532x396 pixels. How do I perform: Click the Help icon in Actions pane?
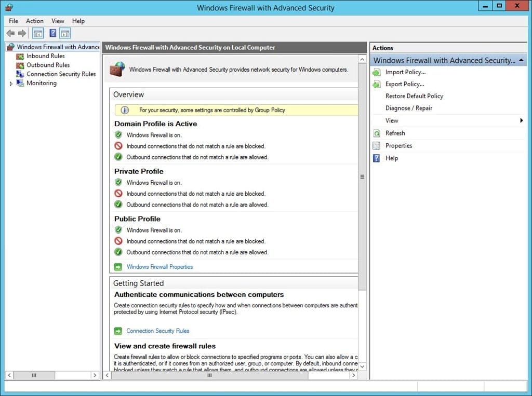[x=377, y=158]
